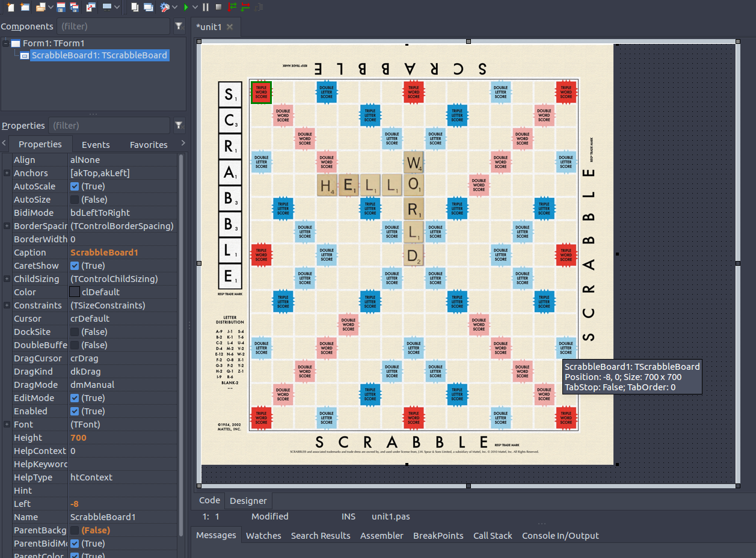Click the Save floppy disk icon

tap(61, 7)
